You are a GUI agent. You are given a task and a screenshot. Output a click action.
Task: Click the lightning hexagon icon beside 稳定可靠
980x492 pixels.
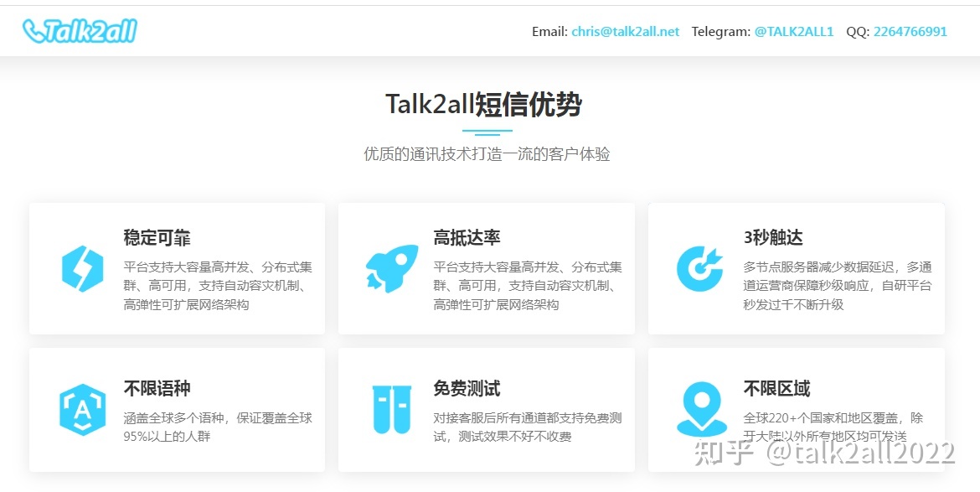click(82, 269)
